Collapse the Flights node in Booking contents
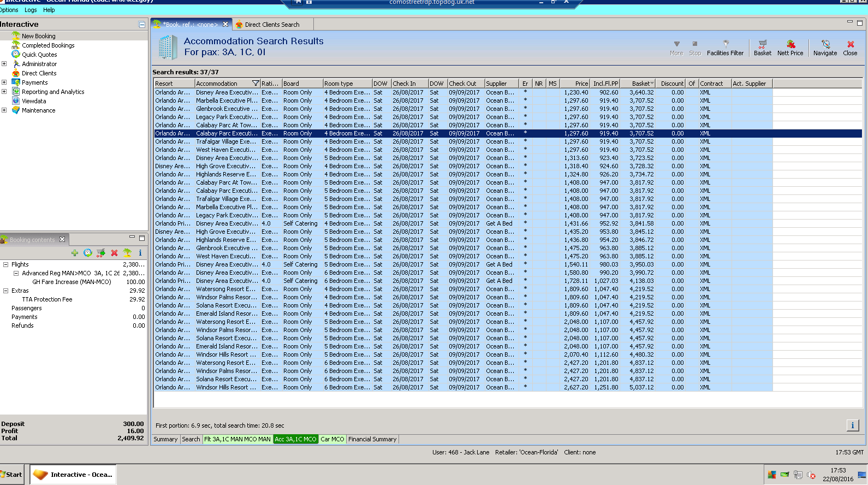Image resolution: width=868 pixels, height=485 pixels. click(6, 264)
